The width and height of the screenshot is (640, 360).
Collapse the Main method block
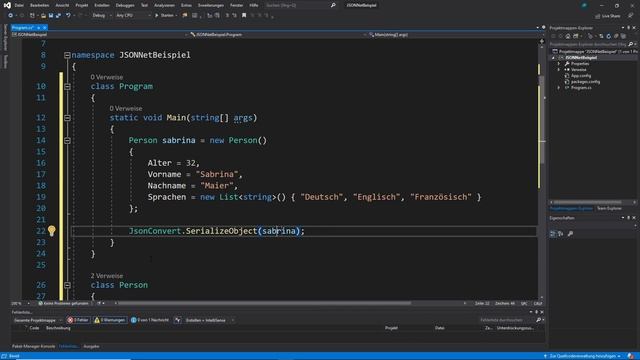(67, 118)
